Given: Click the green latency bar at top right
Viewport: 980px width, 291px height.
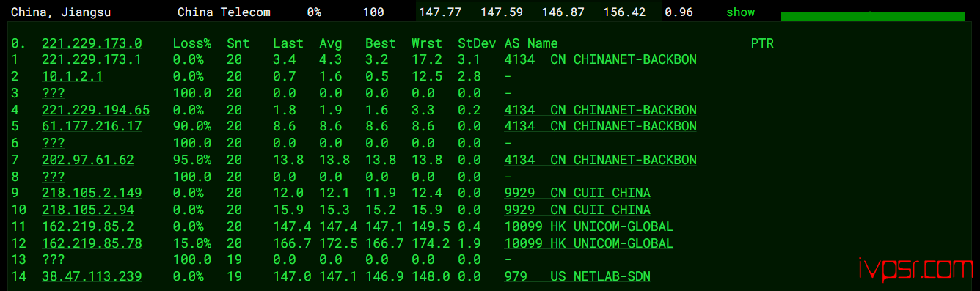Looking at the screenshot, I should click(x=872, y=16).
